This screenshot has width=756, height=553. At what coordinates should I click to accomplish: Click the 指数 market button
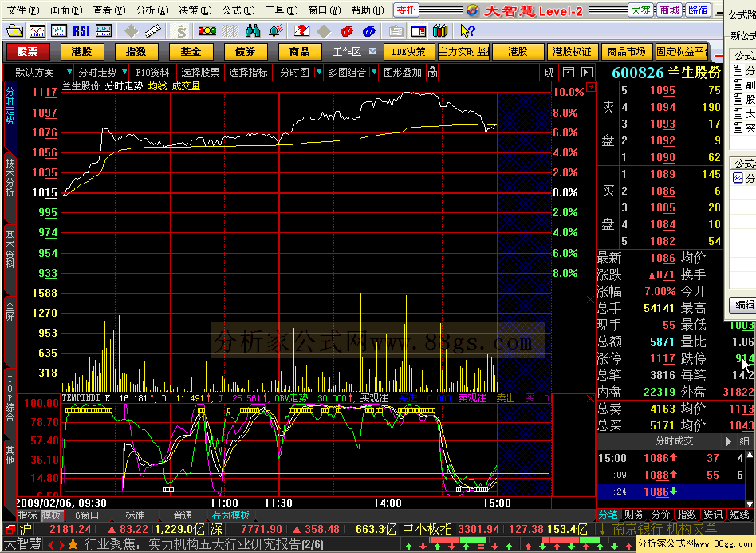point(136,52)
